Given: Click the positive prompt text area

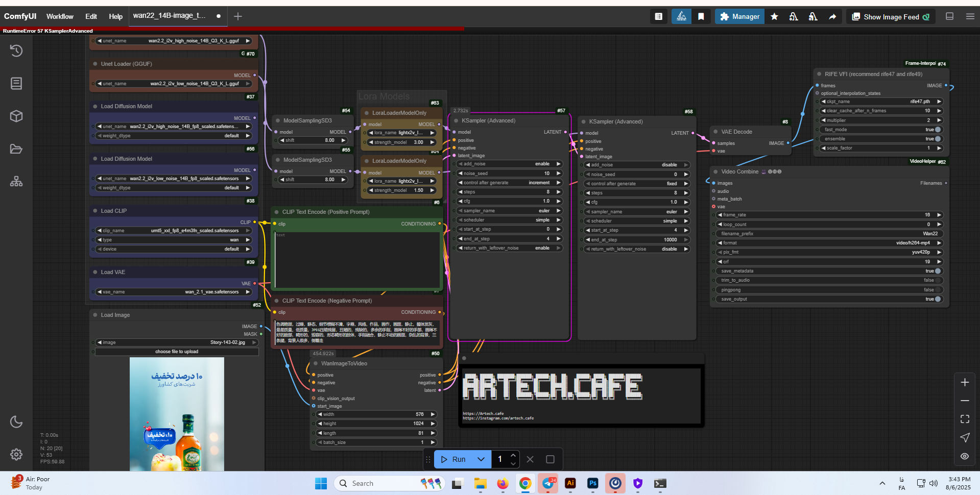Looking at the screenshot, I should point(357,260).
